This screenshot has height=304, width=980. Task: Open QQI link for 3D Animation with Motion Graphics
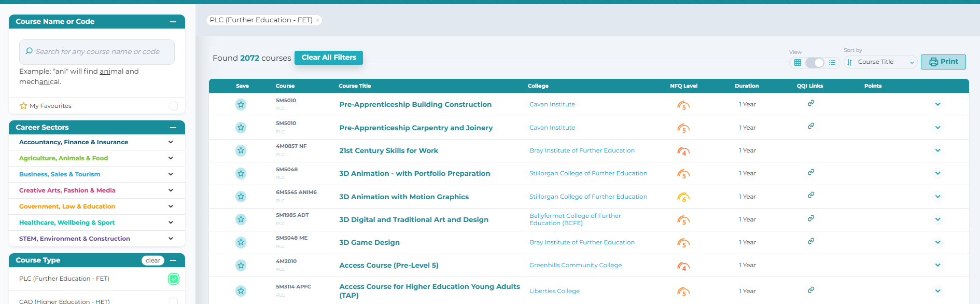[810, 195]
